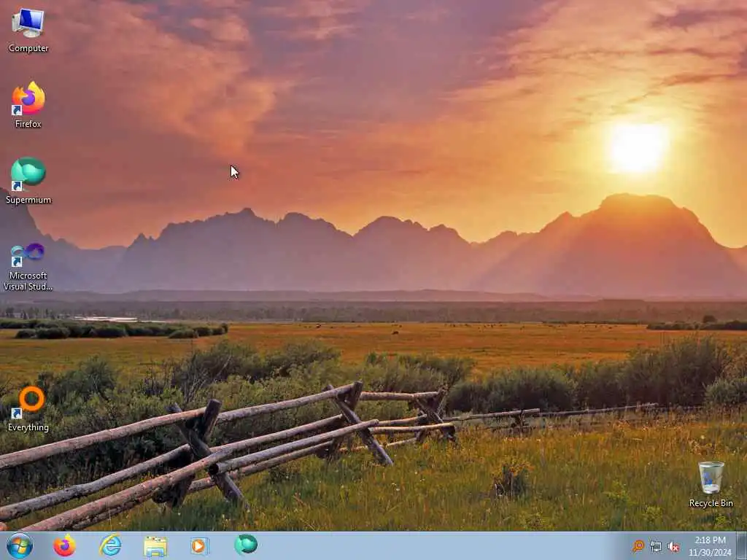Open the clock showing 2:18 PM

click(x=710, y=540)
